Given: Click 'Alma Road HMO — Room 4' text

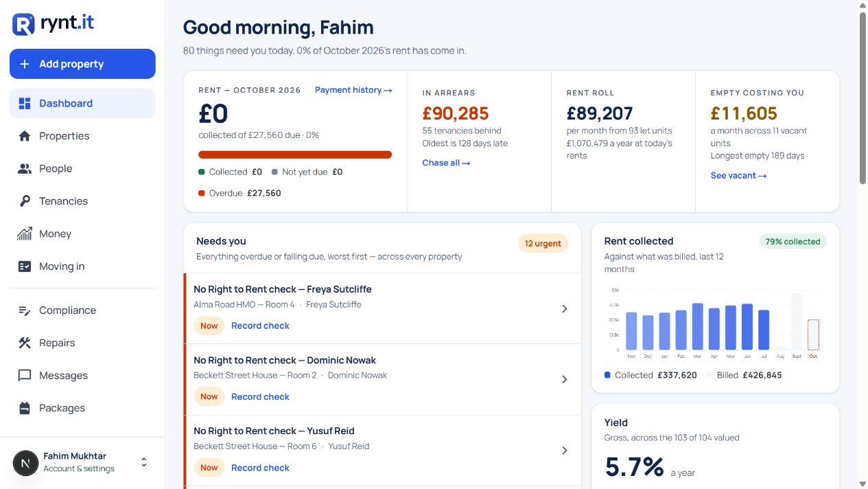Looking at the screenshot, I should click(x=244, y=304).
